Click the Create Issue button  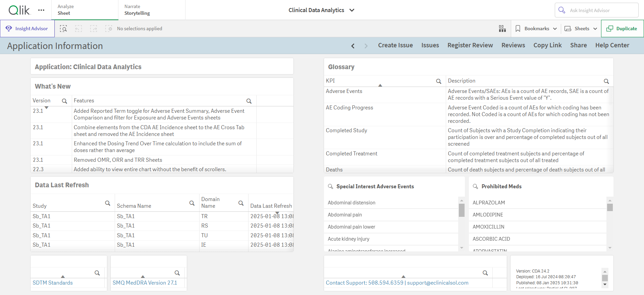(395, 45)
